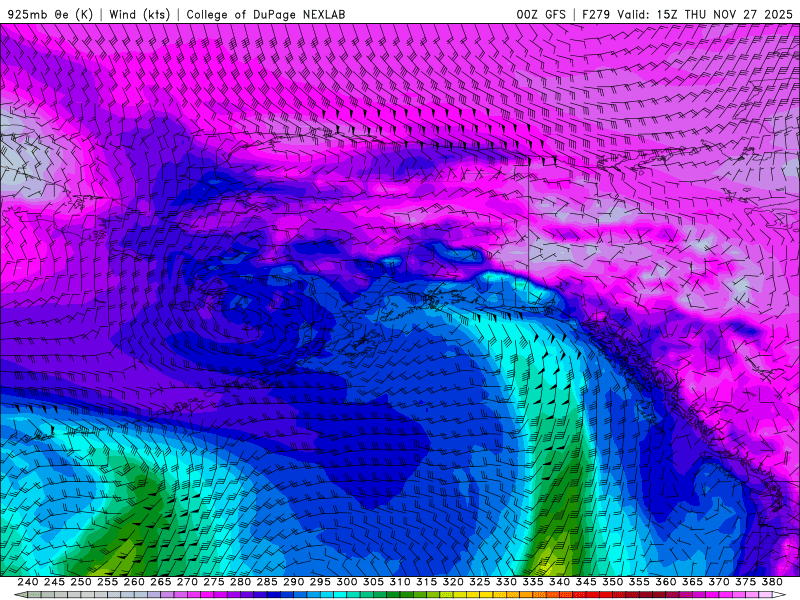The width and height of the screenshot is (800, 600).
Task: Select the 315 legend label
Action: (426, 582)
